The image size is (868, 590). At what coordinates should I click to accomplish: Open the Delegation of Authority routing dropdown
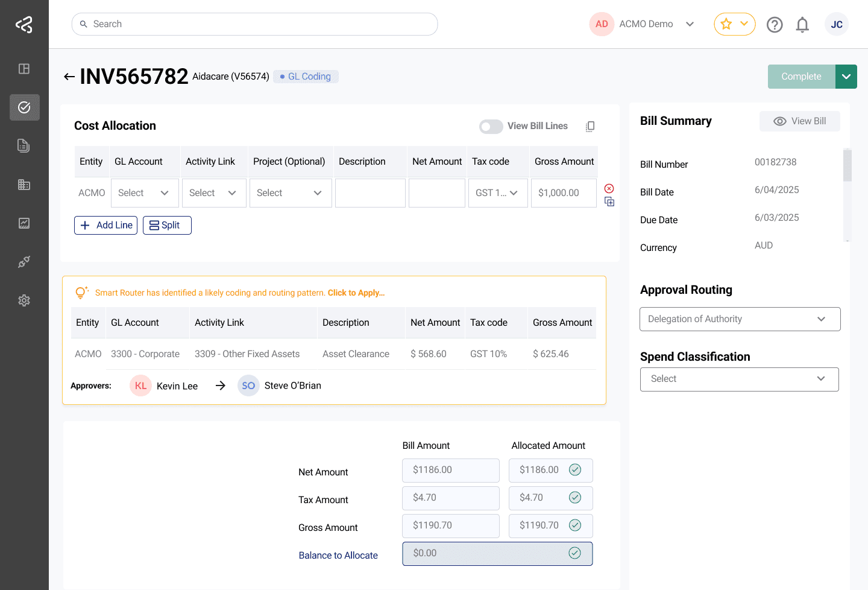click(739, 319)
